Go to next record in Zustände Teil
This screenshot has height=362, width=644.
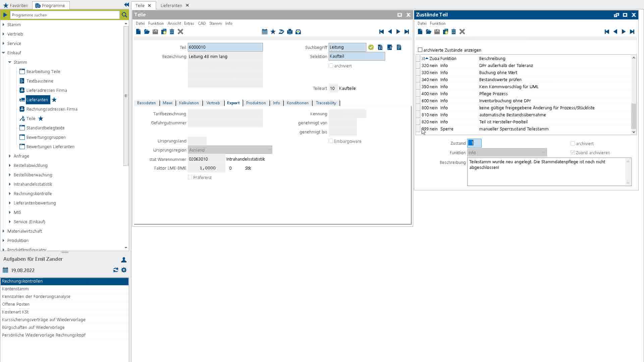624,32
